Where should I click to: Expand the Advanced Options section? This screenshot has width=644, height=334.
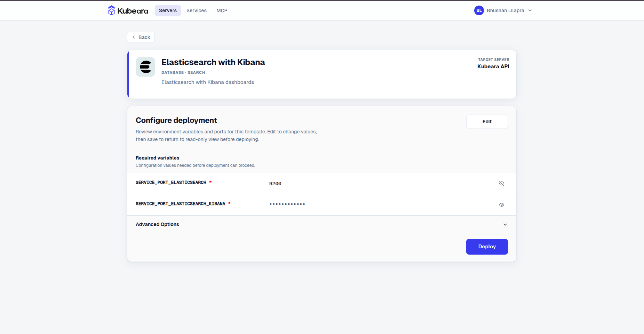point(321,224)
